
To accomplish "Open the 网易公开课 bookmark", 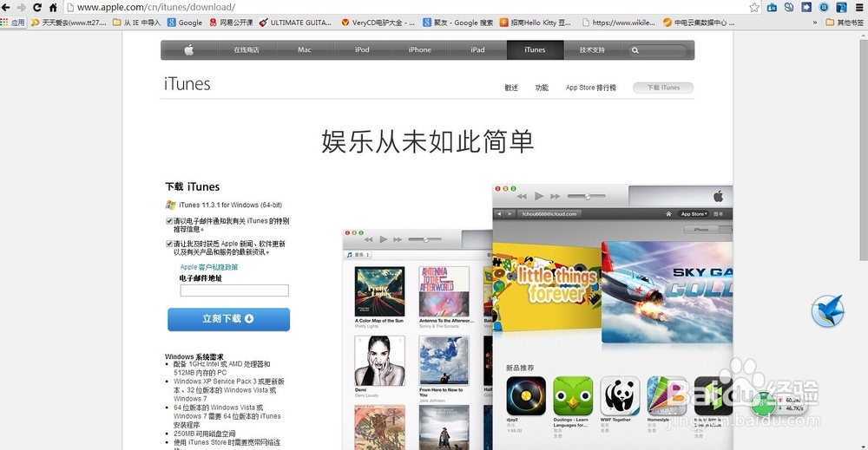I will (231, 23).
